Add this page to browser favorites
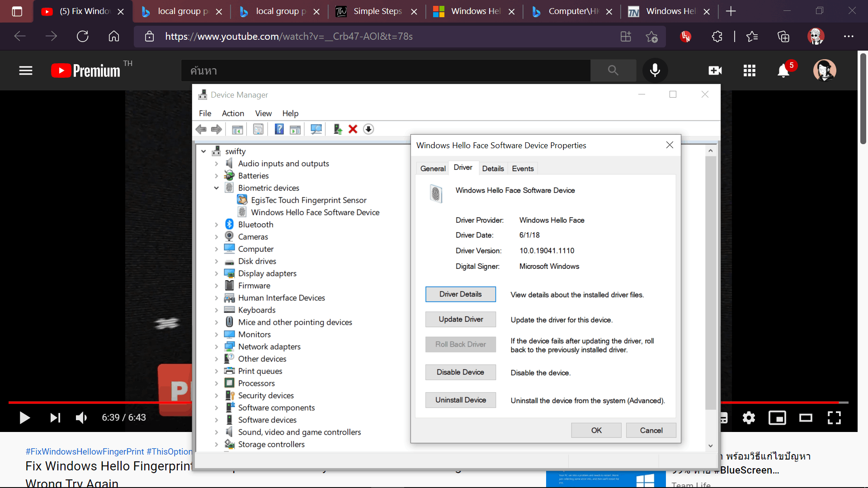The width and height of the screenshot is (868, 488). (651, 36)
